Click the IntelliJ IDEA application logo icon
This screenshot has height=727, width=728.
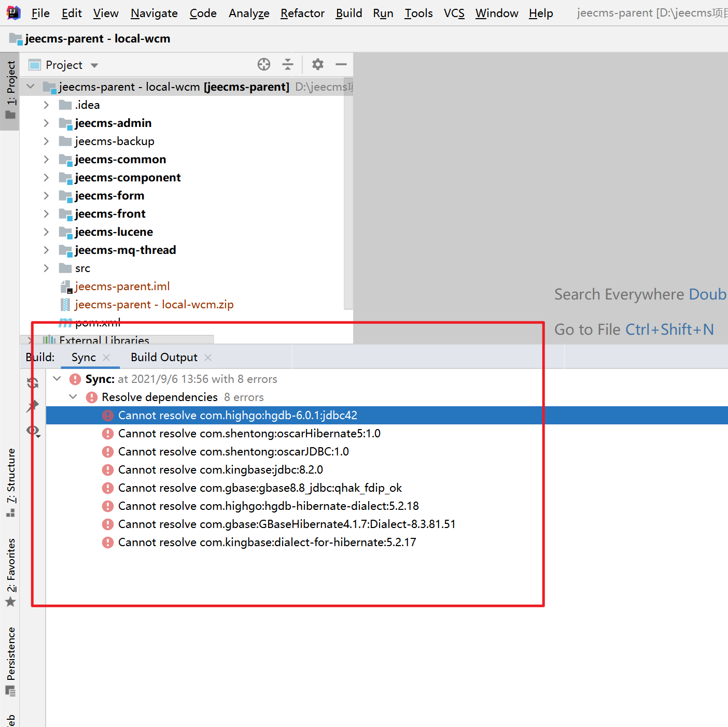coord(13,12)
